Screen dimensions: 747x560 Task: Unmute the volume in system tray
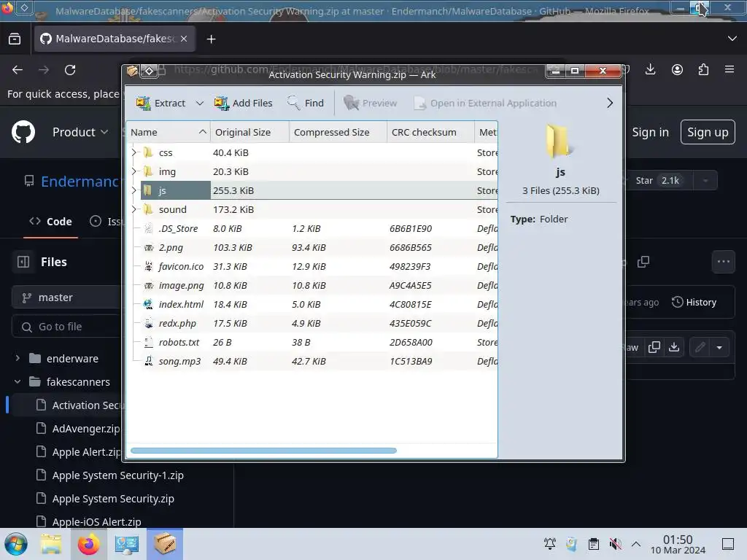[615, 544]
